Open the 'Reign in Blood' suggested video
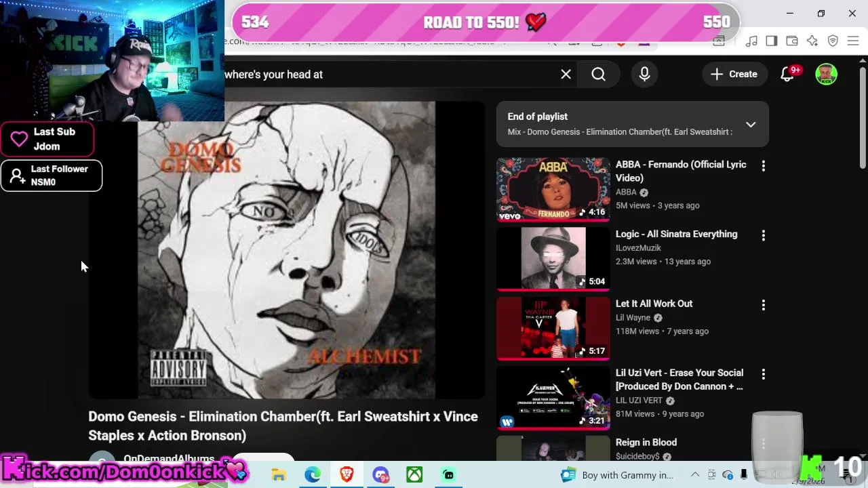The height and width of the screenshot is (488, 868). 646,443
